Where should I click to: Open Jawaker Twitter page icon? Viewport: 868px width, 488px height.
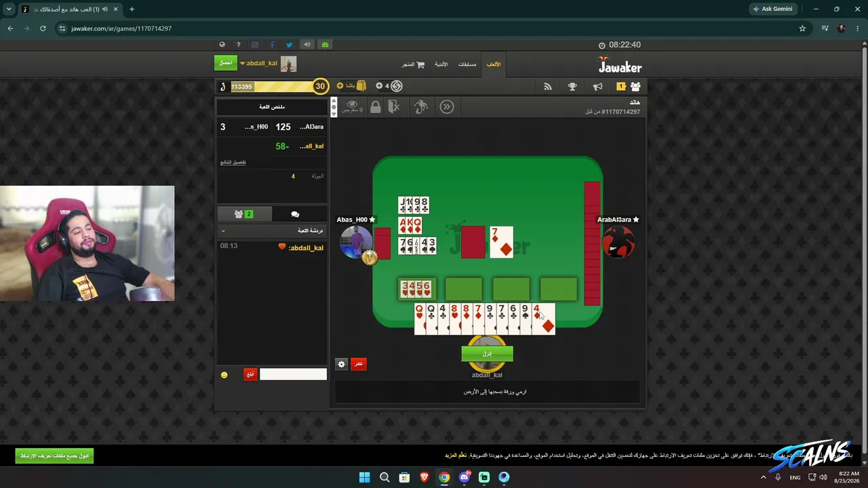289,45
